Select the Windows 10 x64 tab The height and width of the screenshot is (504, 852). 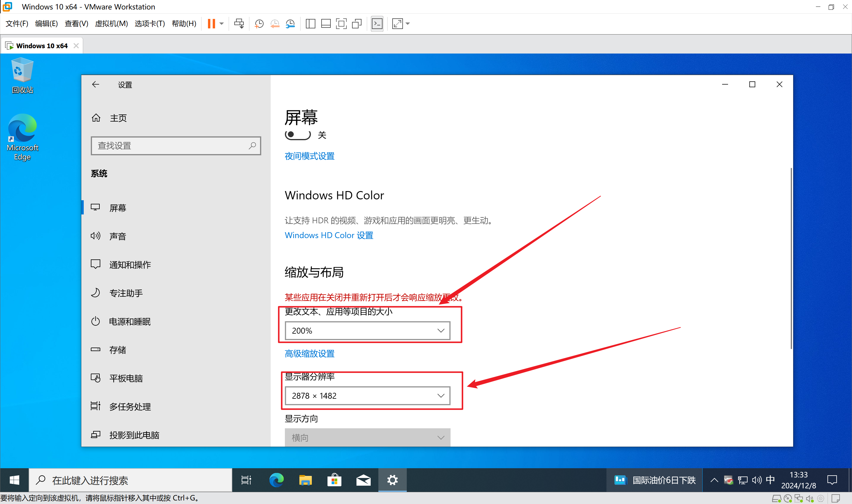[41, 46]
